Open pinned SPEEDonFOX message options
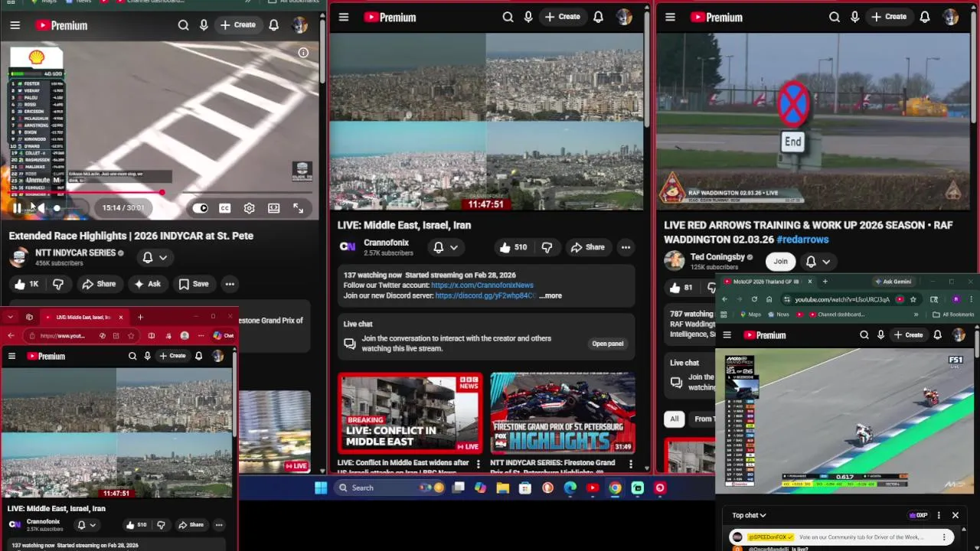 pos(944,537)
